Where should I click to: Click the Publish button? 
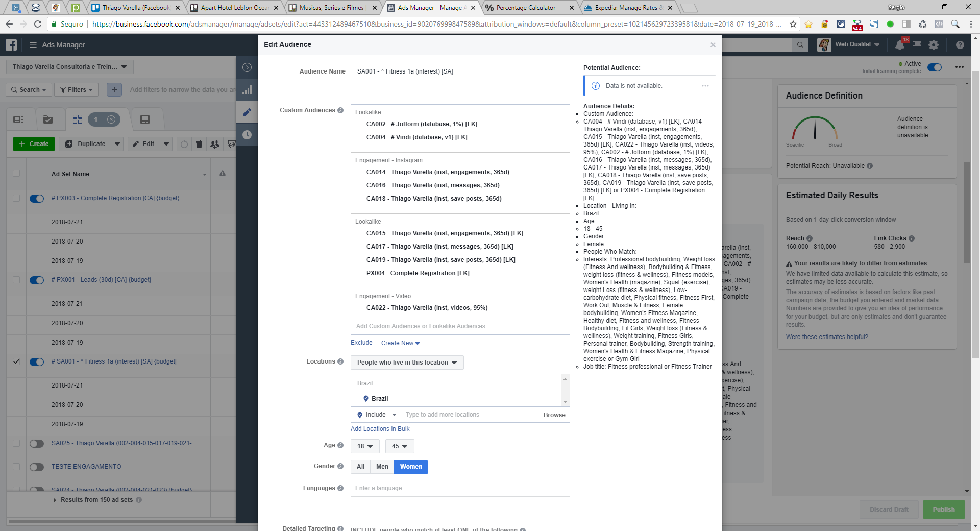[x=944, y=510]
